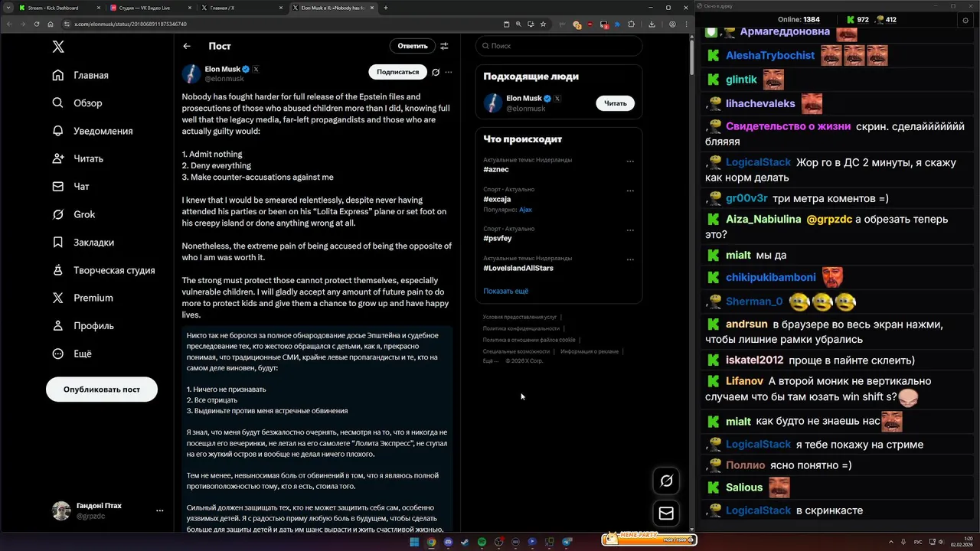Open the #aznec trending topic
Viewport: 980px width, 551px height.
497,169
